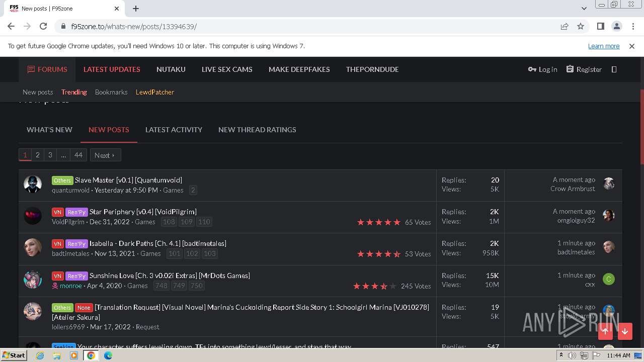Open Crow Armbrust's avatar icon
The width and height of the screenshot is (644, 362).
coord(609,184)
